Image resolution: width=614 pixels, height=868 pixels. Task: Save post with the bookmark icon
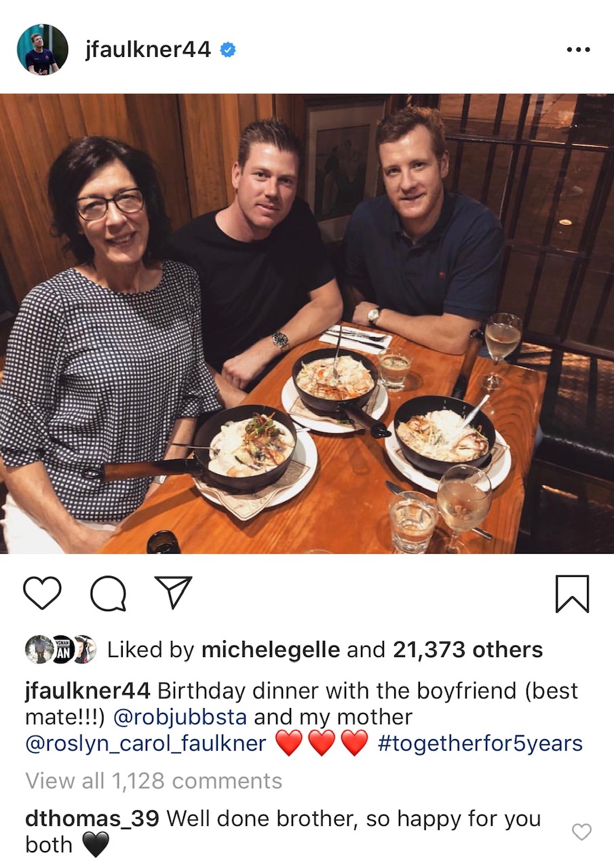coord(572,594)
